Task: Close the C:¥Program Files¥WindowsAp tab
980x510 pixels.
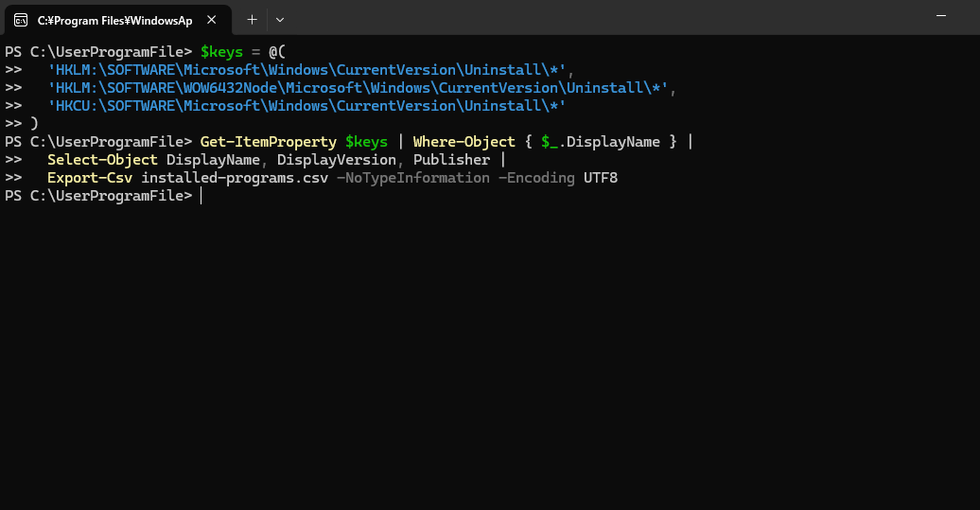Action: (x=211, y=20)
